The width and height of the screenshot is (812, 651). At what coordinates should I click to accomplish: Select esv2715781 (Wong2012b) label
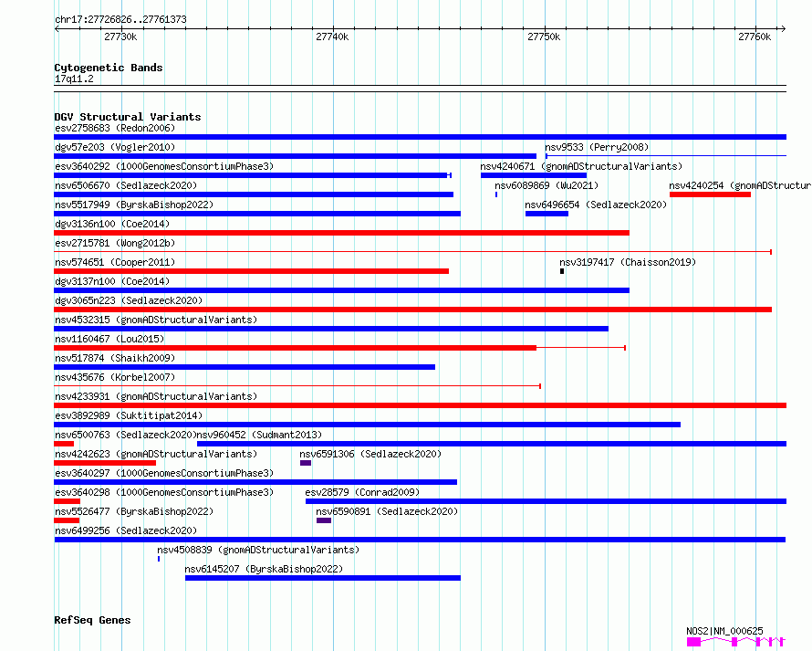coord(115,243)
